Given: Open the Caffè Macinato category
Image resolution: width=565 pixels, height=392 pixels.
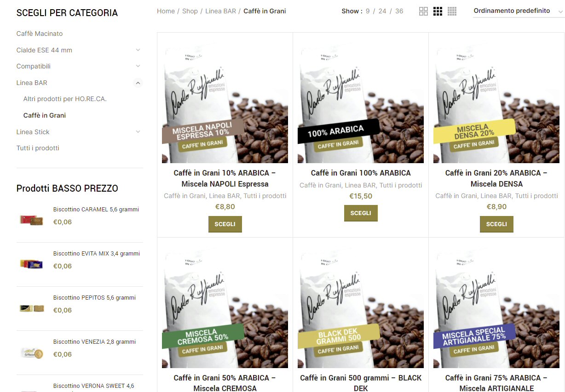Looking at the screenshot, I should [x=40, y=34].
